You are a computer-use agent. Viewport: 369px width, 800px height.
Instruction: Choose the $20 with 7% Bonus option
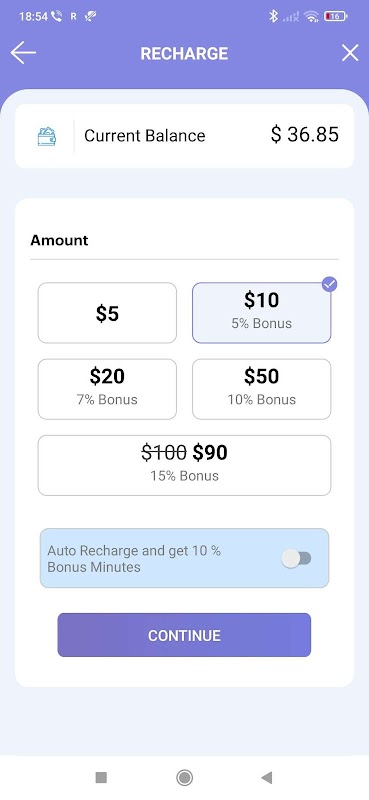click(107, 389)
